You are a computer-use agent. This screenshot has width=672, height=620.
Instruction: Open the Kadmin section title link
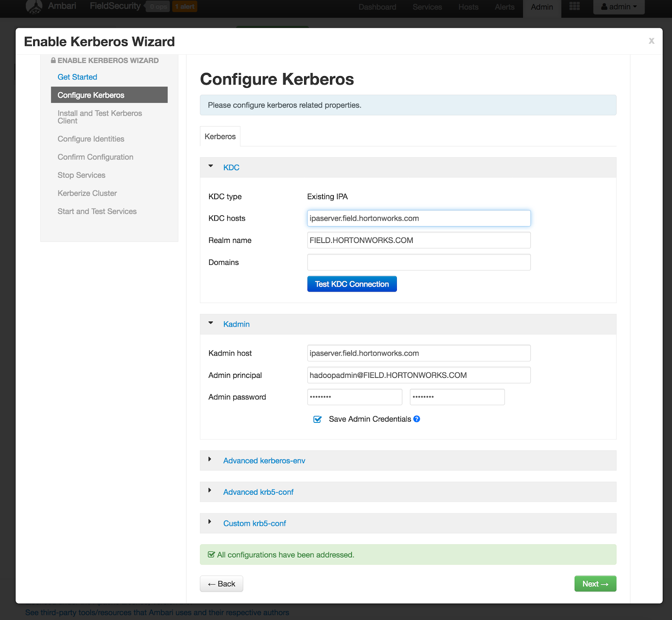pos(236,324)
